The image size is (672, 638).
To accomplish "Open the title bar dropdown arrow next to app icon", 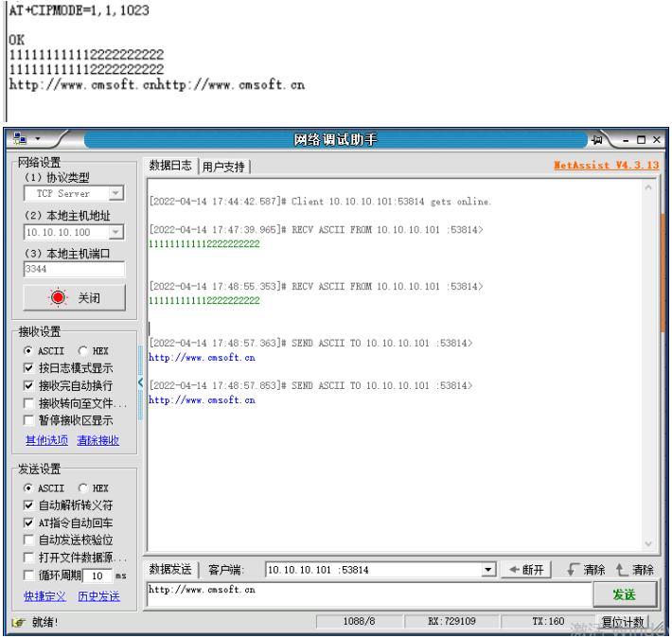I will click(x=38, y=139).
